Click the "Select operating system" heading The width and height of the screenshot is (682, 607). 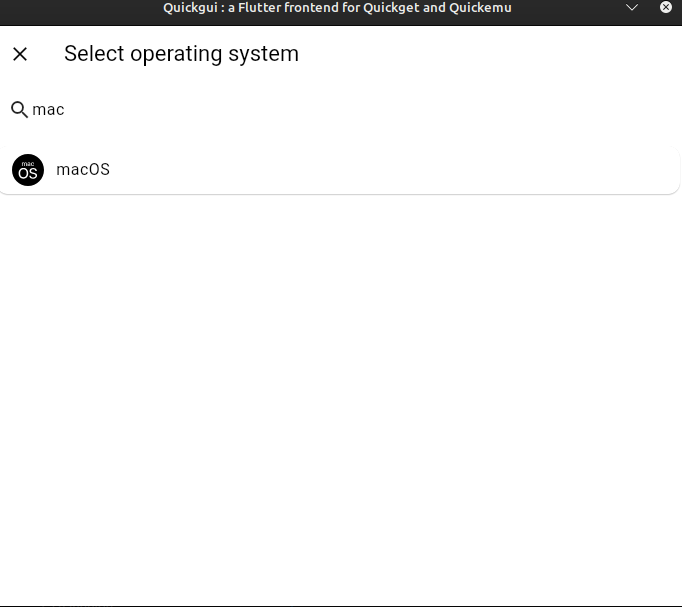pos(181,54)
